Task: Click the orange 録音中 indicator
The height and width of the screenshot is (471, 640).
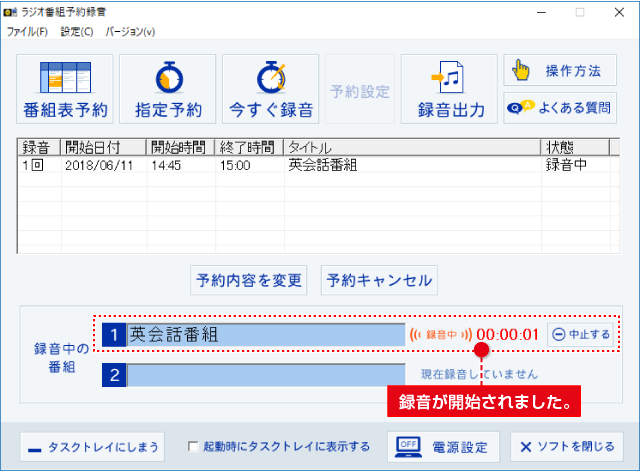Action: point(441,335)
